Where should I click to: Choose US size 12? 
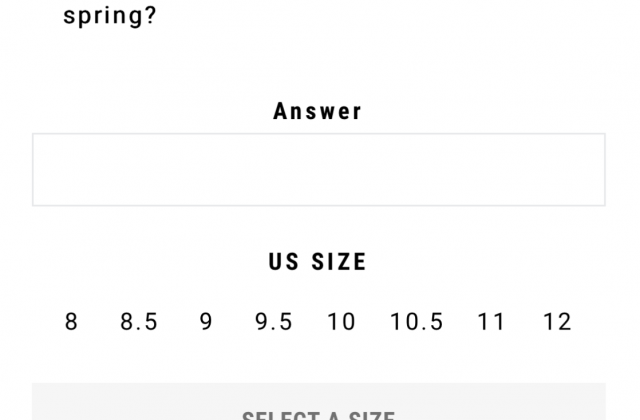pos(558,322)
